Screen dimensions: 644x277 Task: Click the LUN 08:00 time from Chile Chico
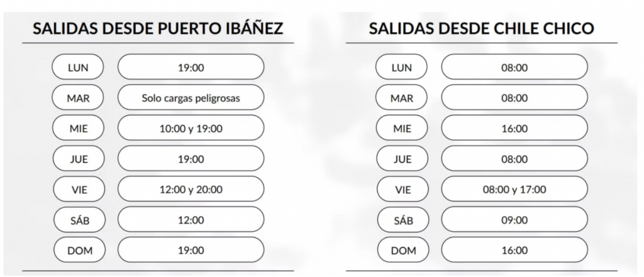pyautogui.click(x=514, y=67)
